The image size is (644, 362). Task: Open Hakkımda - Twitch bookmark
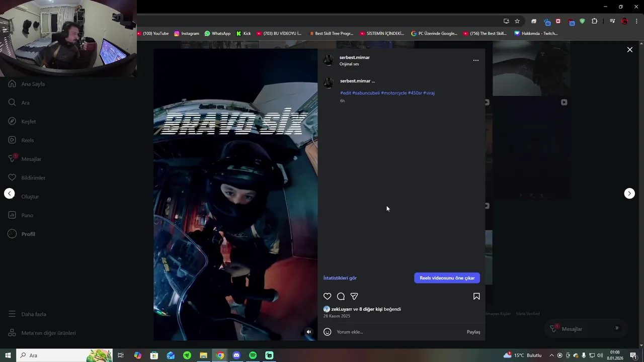click(x=536, y=34)
